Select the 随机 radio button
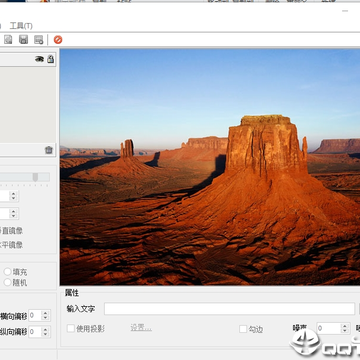This screenshot has height=360, width=360. coord(7,283)
